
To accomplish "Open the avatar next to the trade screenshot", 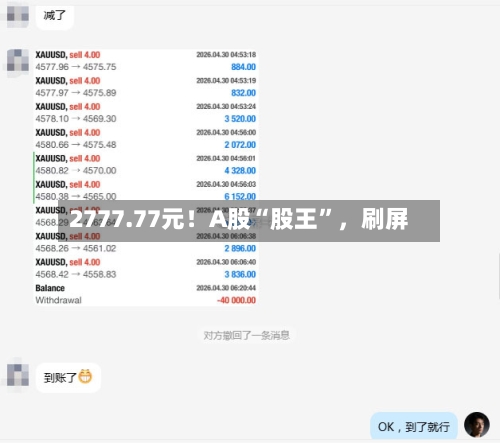I will pos(18,60).
